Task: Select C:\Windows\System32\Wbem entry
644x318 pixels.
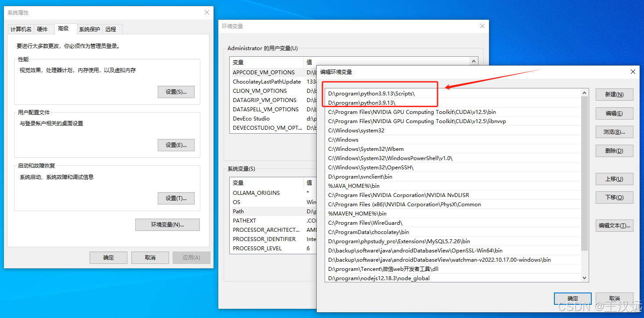Action: click(x=453, y=149)
